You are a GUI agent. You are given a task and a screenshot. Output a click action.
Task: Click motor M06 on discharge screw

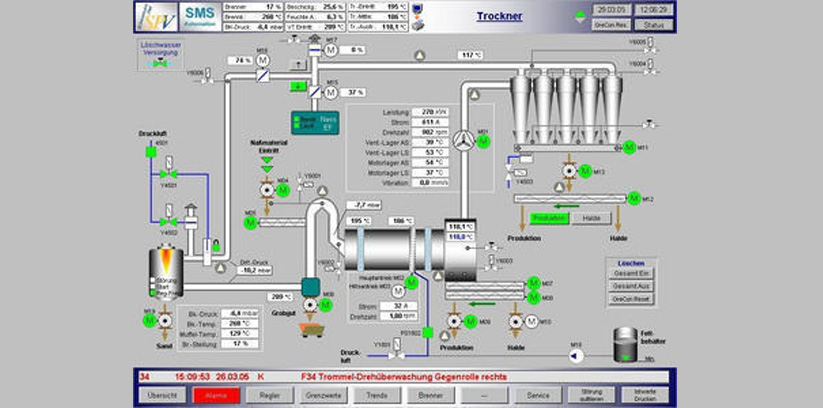pos(534,298)
